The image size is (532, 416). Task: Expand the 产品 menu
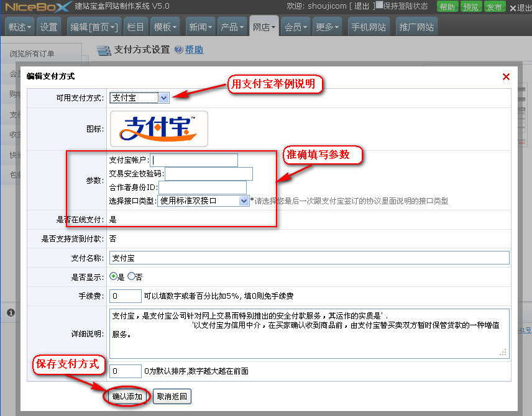[232, 27]
